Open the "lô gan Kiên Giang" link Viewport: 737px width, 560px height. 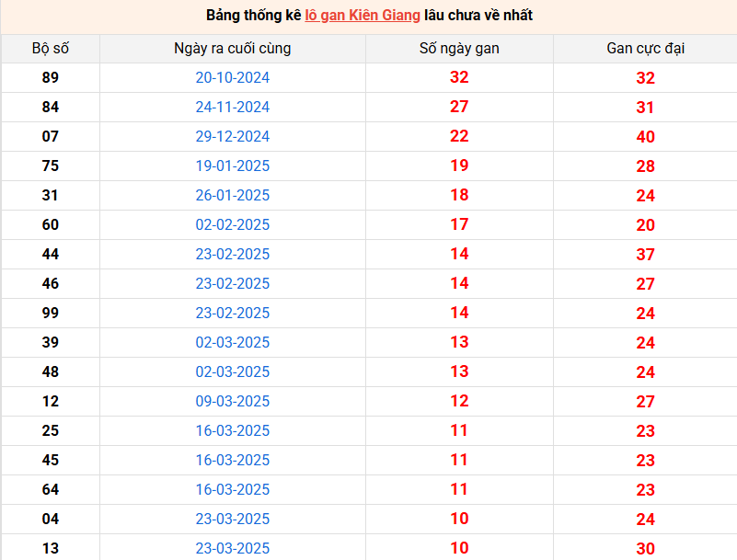(x=363, y=16)
